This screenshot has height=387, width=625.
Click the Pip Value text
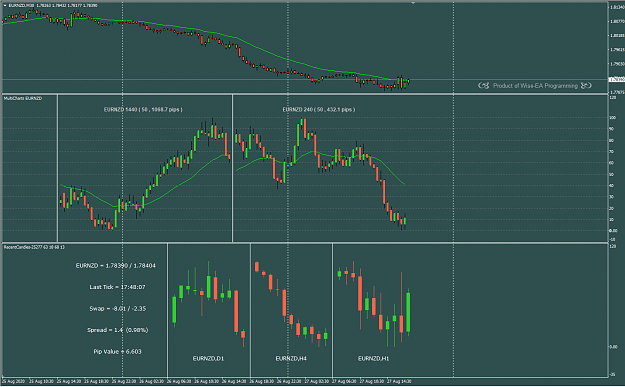[x=117, y=352]
